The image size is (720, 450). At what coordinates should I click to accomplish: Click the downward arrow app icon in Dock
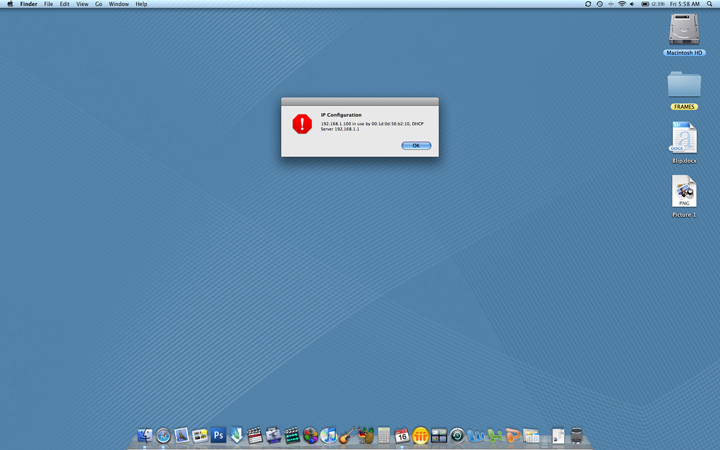(x=236, y=435)
